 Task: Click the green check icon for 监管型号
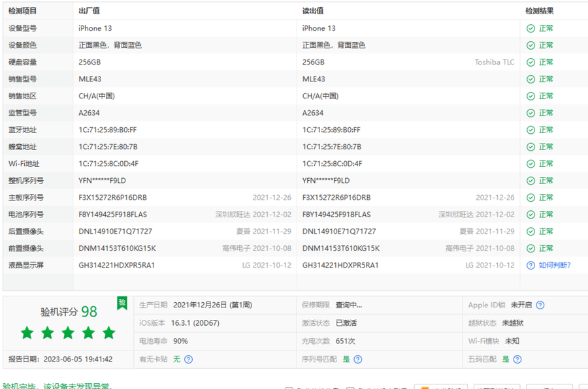coord(531,113)
